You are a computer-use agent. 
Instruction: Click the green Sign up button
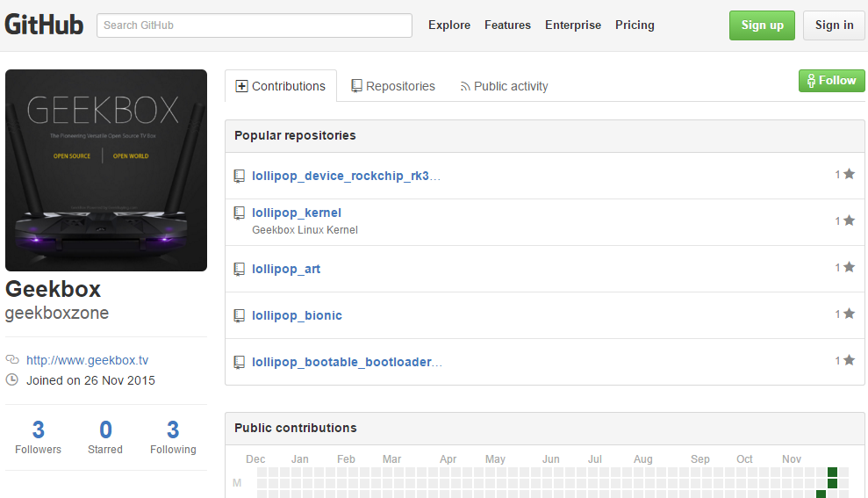(762, 25)
